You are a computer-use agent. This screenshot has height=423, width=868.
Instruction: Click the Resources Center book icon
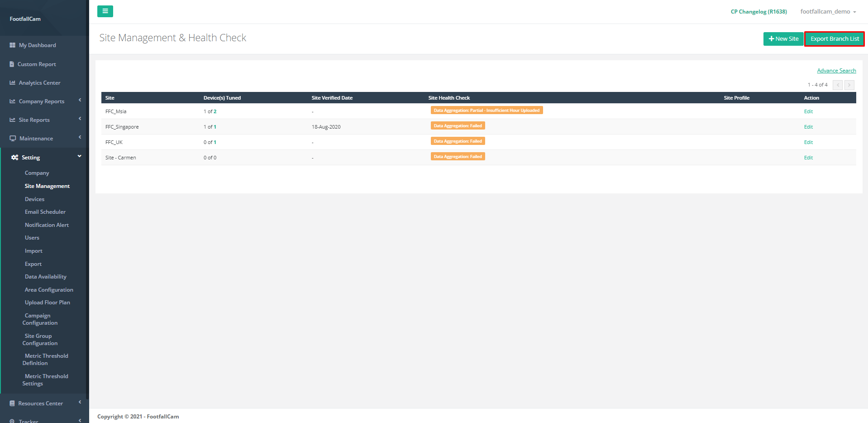(x=12, y=404)
